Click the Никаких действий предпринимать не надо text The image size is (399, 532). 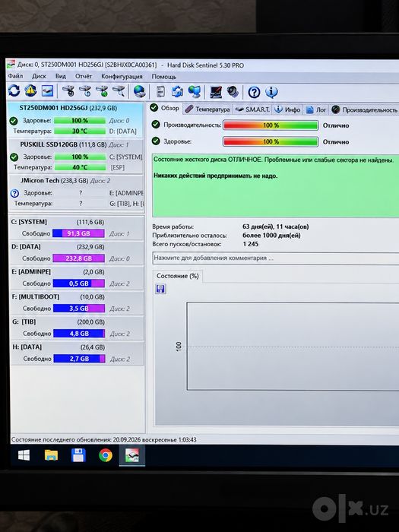pos(215,176)
